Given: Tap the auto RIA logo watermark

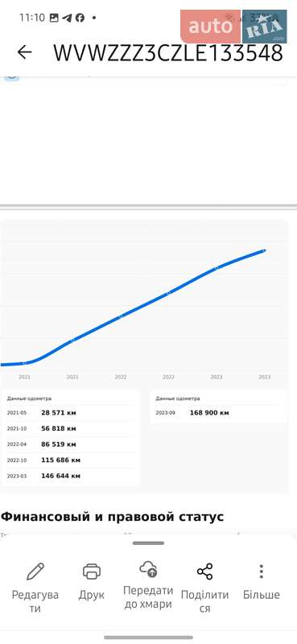Looking at the screenshot, I should (x=233, y=27).
